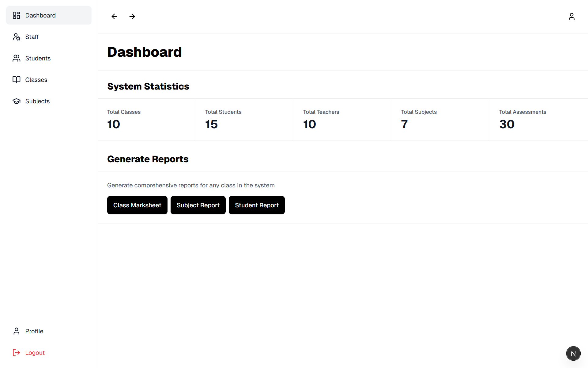Screen dimensions: 588x368
Task: Click the Total Classes value 10
Action: click(x=114, y=124)
